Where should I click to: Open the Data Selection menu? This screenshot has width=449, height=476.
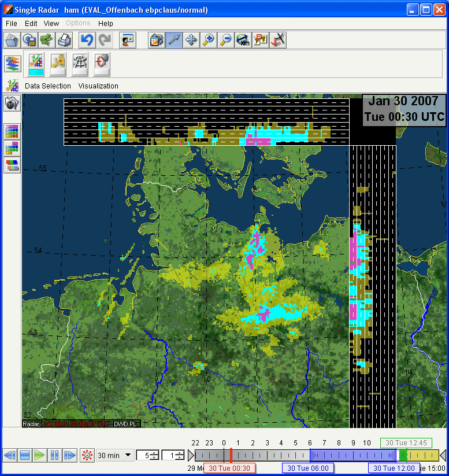coord(48,86)
